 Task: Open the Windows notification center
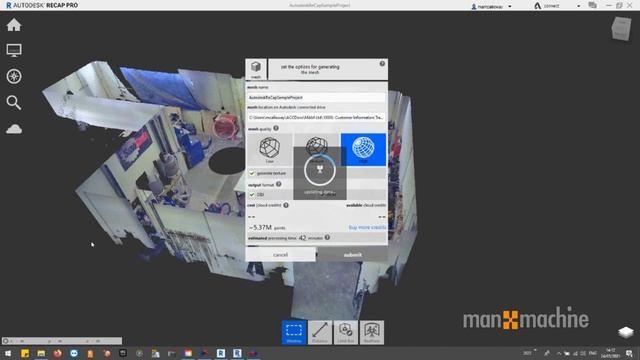click(629, 353)
